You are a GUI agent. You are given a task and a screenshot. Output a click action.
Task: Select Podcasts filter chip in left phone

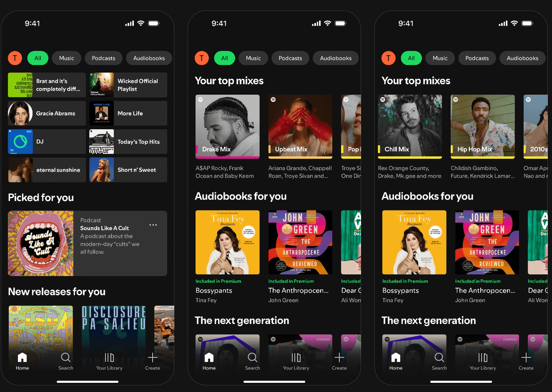click(103, 58)
